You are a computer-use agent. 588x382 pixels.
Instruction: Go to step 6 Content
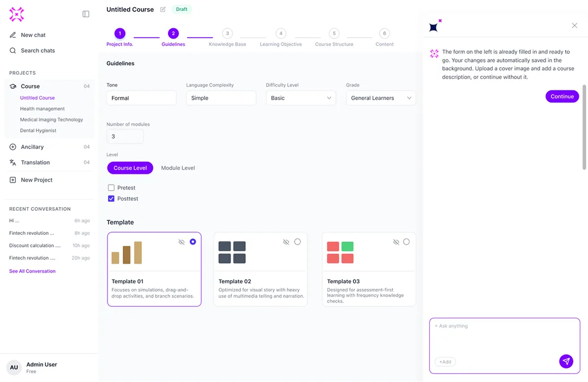pos(385,38)
